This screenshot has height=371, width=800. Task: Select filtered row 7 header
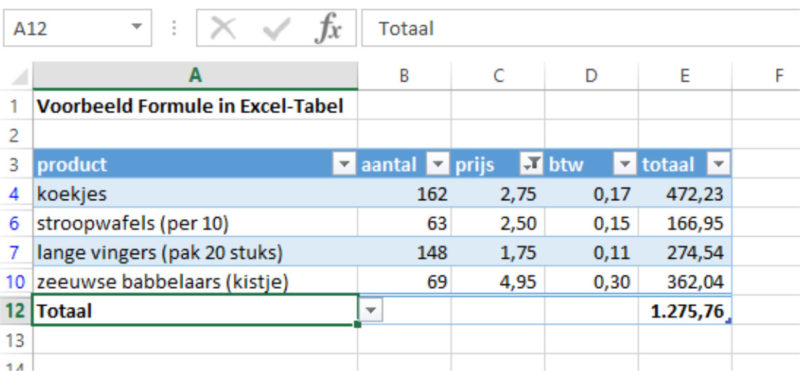(x=16, y=252)
